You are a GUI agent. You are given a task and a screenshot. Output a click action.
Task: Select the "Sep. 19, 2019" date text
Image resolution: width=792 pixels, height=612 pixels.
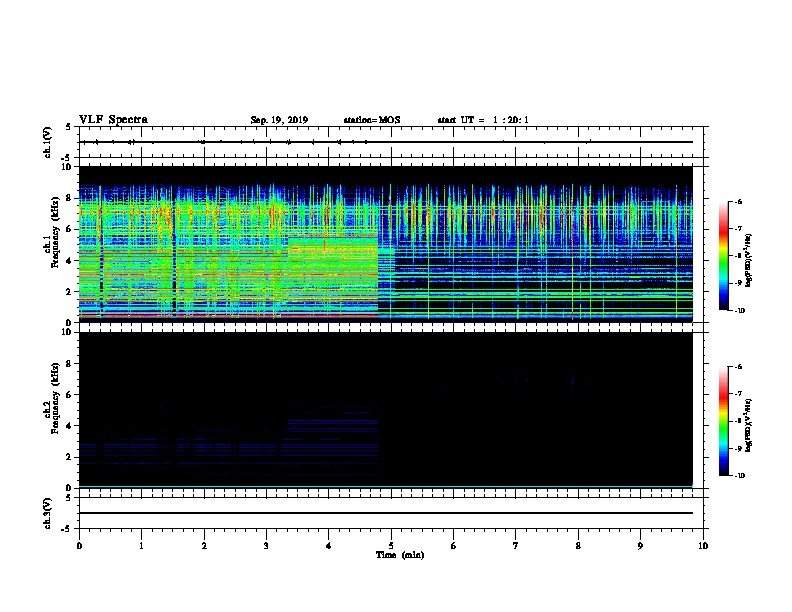point(279,120)
